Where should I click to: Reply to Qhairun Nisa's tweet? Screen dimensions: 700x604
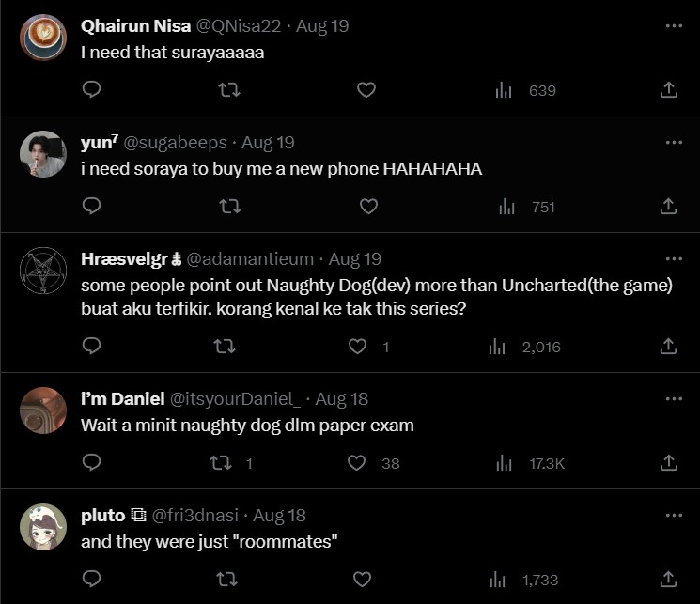pos(91,90)
